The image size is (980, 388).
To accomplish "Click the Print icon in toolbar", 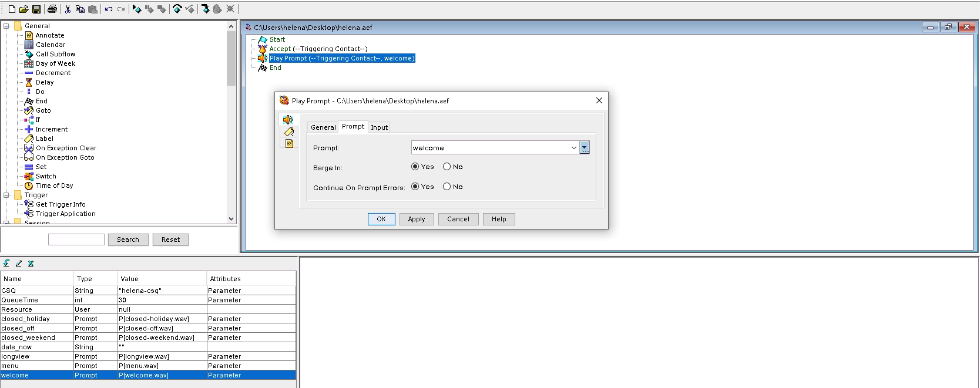I will click(x=52, y=9).
